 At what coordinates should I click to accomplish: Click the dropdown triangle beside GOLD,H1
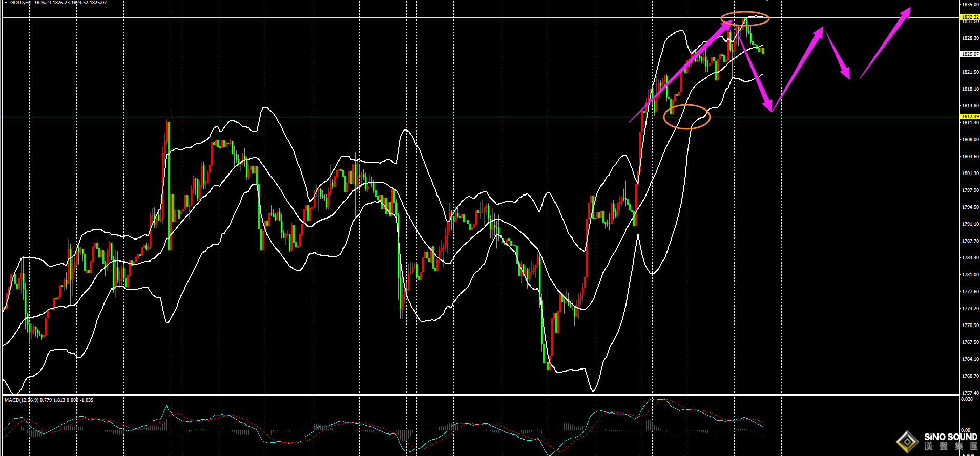click(x=6, y=3)
